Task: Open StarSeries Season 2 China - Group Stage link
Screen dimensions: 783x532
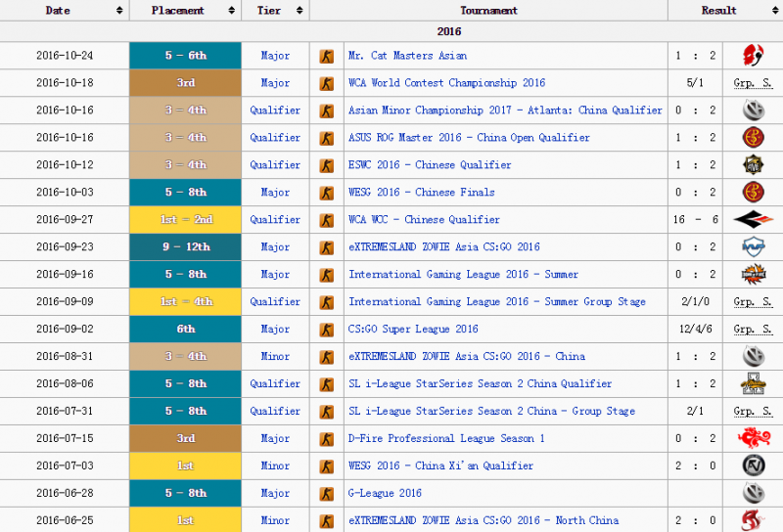Action: (x=492, y=412)
